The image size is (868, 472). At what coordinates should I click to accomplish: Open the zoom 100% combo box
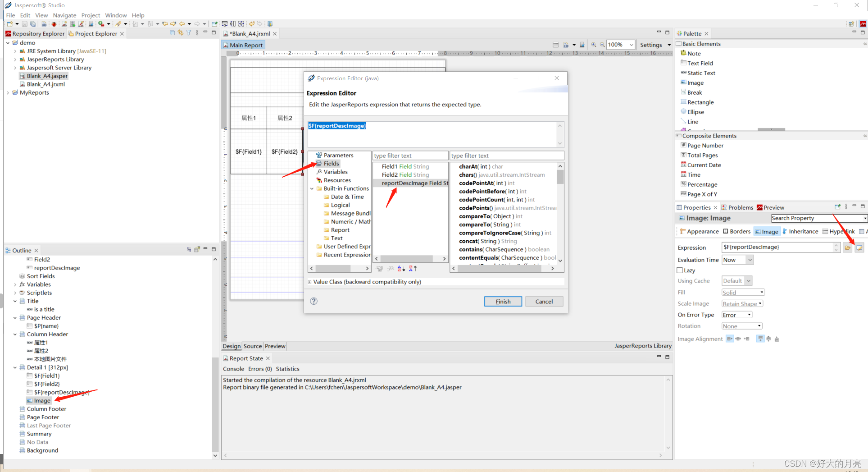pyautogui.click(x=621, y=45)
